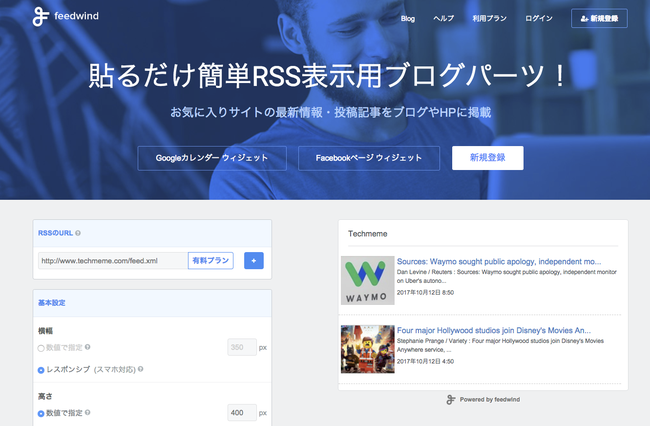Open Facebookページ ウィジェット page

[x=369, y=158]
